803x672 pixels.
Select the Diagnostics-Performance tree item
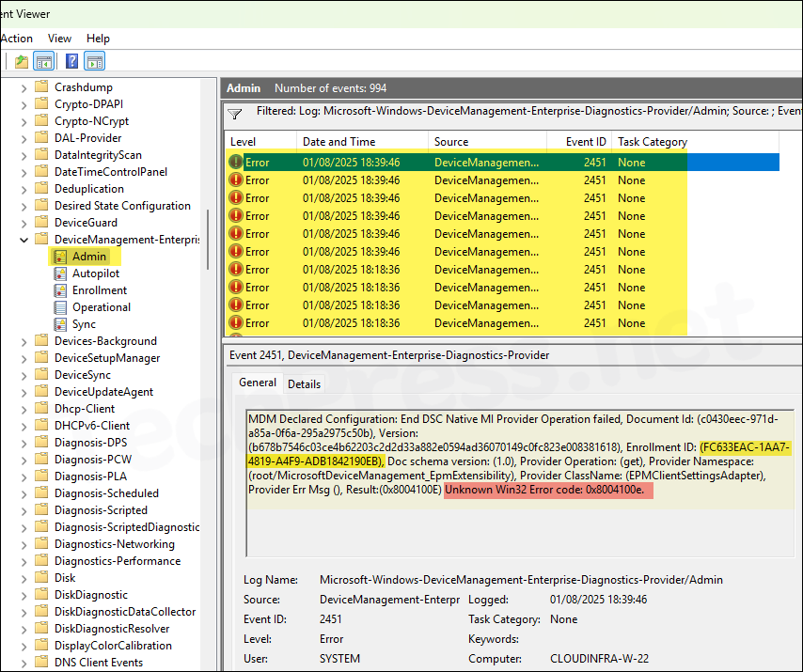click(118, 560)
